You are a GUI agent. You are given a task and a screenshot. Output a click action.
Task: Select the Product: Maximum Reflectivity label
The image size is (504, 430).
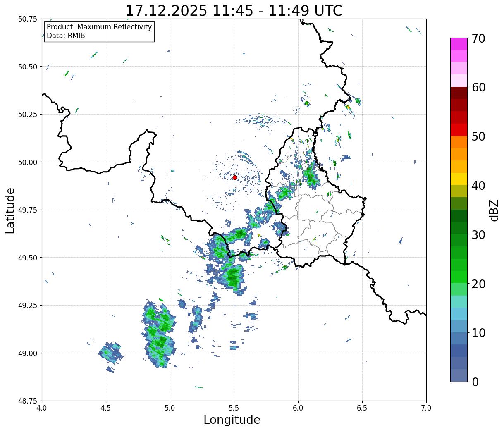(99, 27)
